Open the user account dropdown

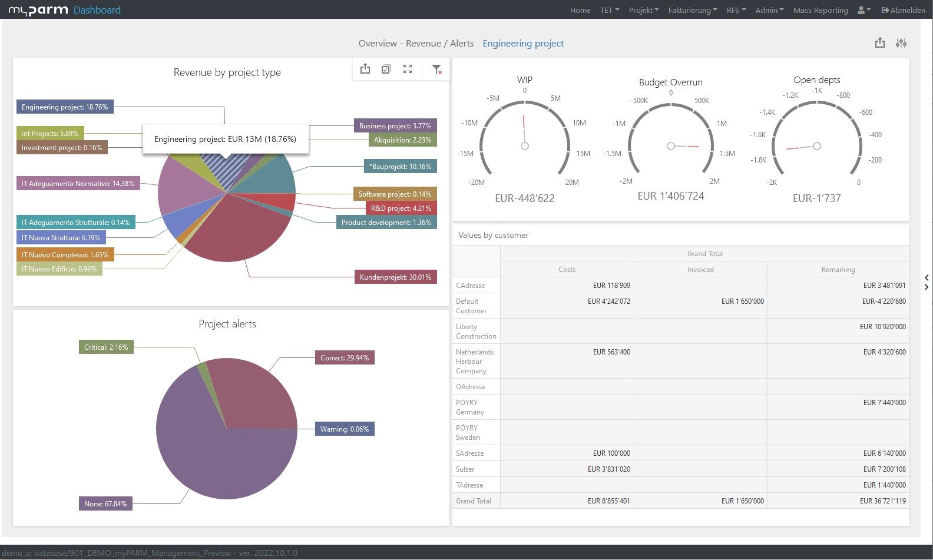[x=864, y=10]
